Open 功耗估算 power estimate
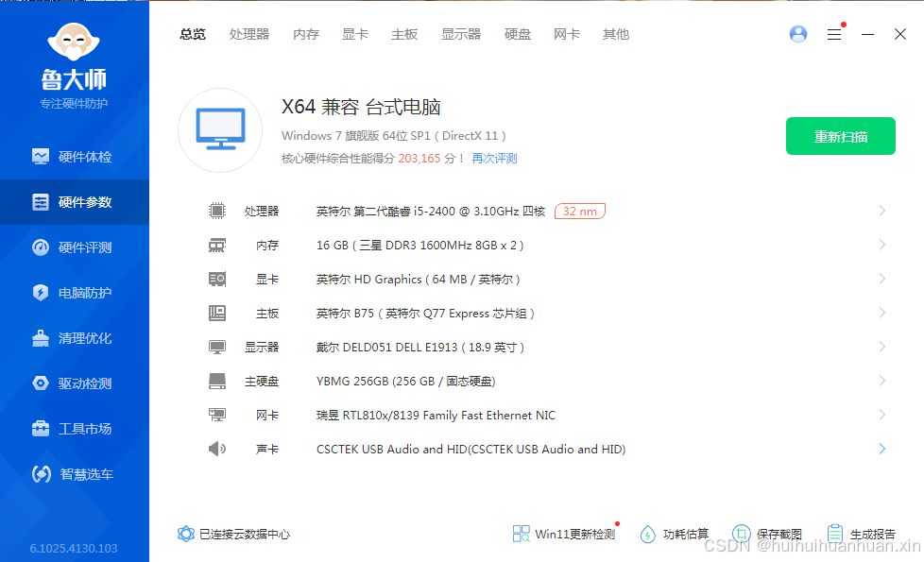The image size is (924, 562). 675,534
